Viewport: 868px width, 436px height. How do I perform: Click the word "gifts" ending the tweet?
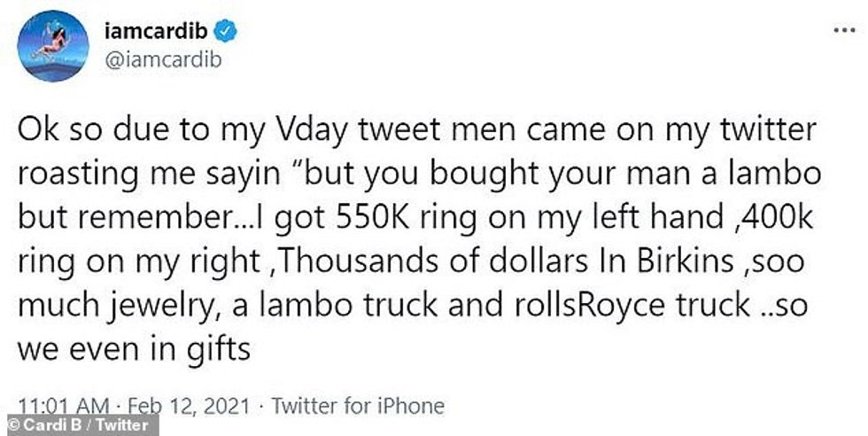pos(218,349)
